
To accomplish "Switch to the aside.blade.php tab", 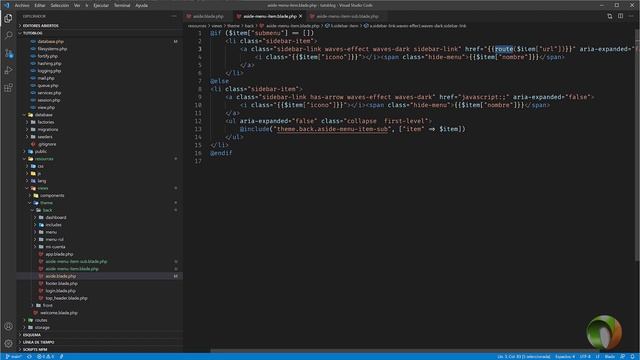I will pyautogui.click(x=208, y=16).
